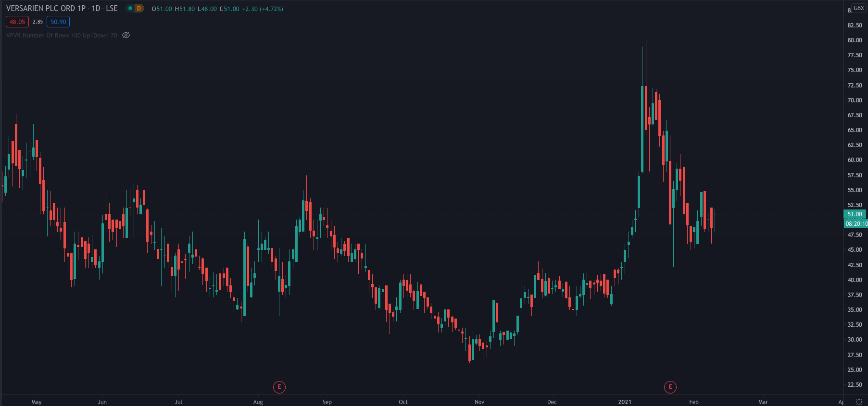Screen dimensions: 868x406
Task: Click the +2.30 (+4.72%) change value
Action: (263, 9)
